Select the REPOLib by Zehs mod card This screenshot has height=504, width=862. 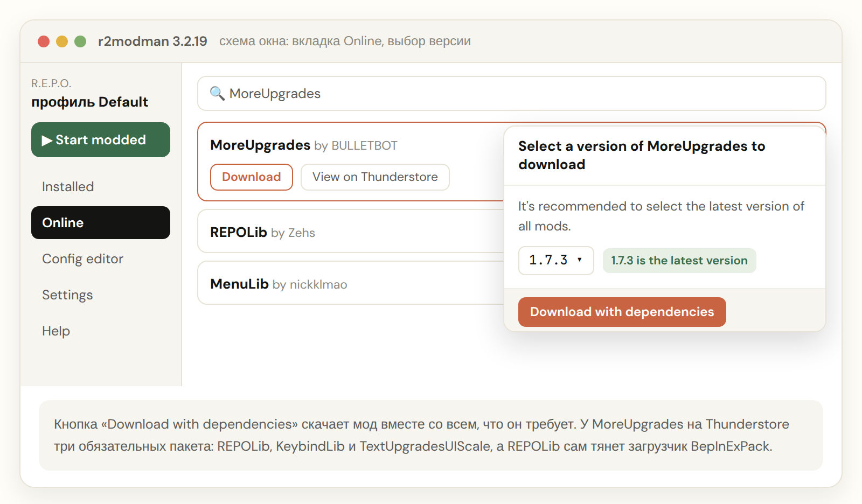coord(351,232)
